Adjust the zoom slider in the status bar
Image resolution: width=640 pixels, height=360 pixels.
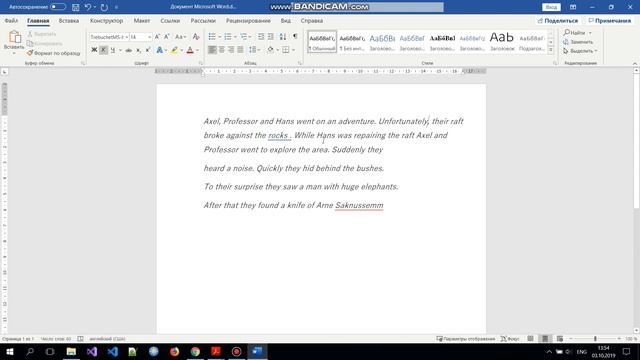[595, 339]
